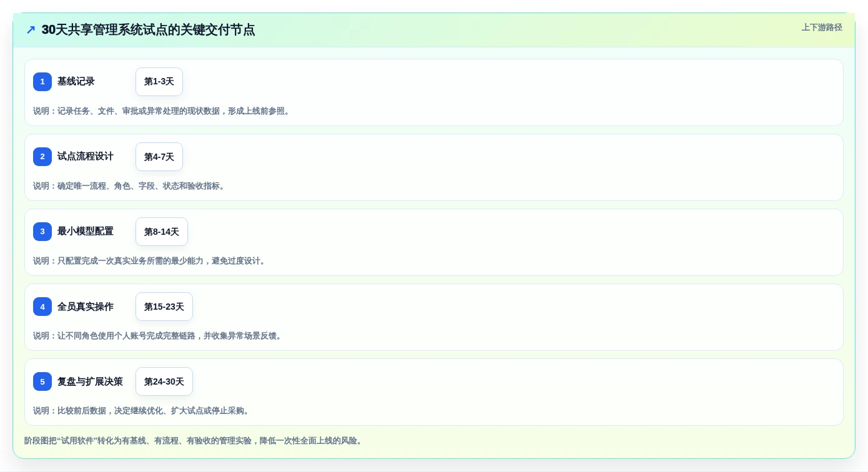This screenshot has width=868, height=472.
Task: Select the 第8-14天 day tag
Action: pos(162,232)
